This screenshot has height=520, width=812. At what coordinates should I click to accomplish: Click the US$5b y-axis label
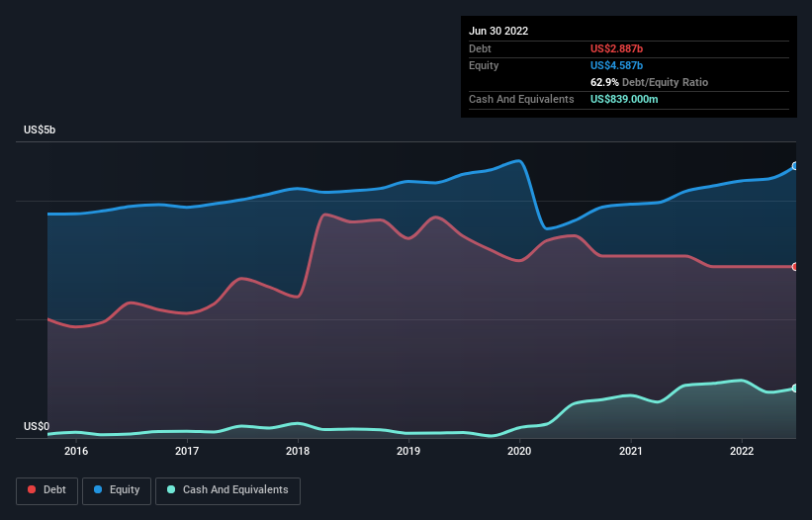click(x=40, y=130)
